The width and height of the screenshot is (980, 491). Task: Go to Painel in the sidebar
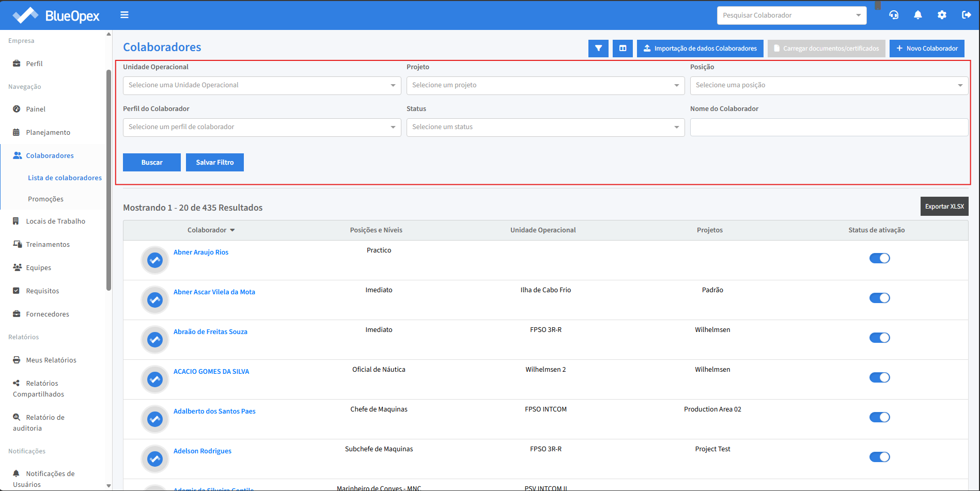(36, 109)
